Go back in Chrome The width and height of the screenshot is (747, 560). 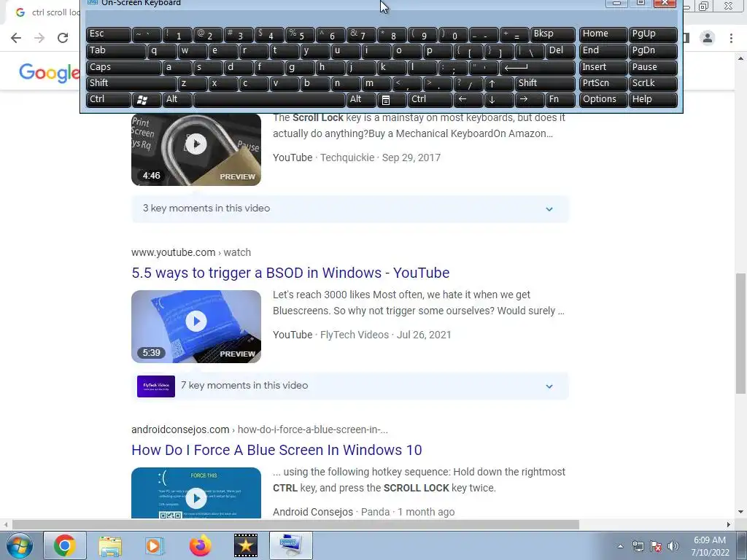16,38
